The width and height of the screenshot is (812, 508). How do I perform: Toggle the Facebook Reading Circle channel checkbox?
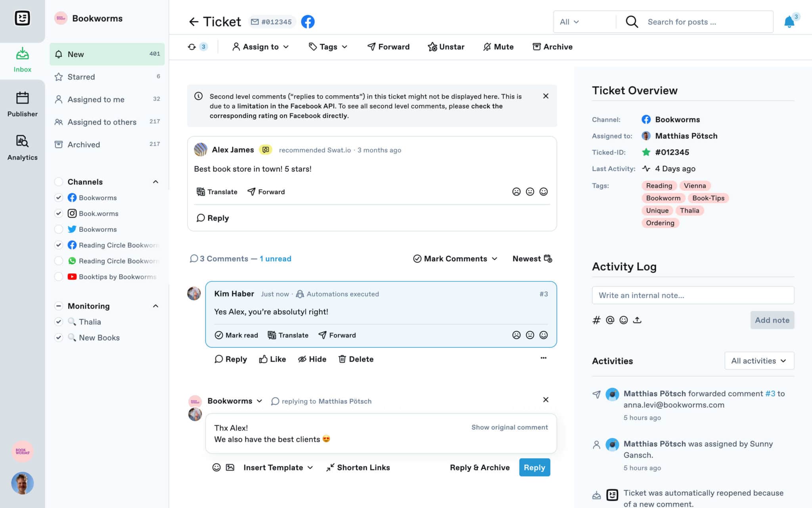tap(58, 245)
